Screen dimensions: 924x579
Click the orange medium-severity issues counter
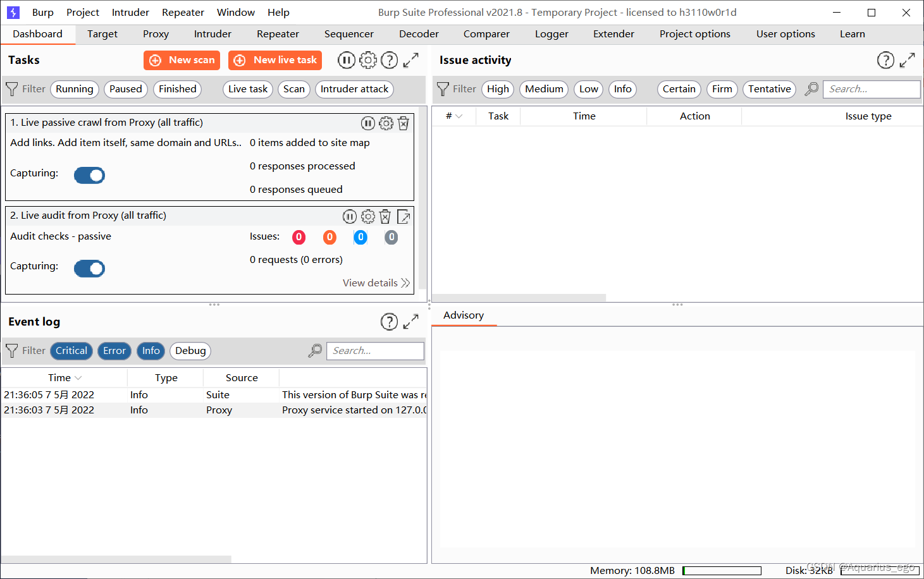330,237
